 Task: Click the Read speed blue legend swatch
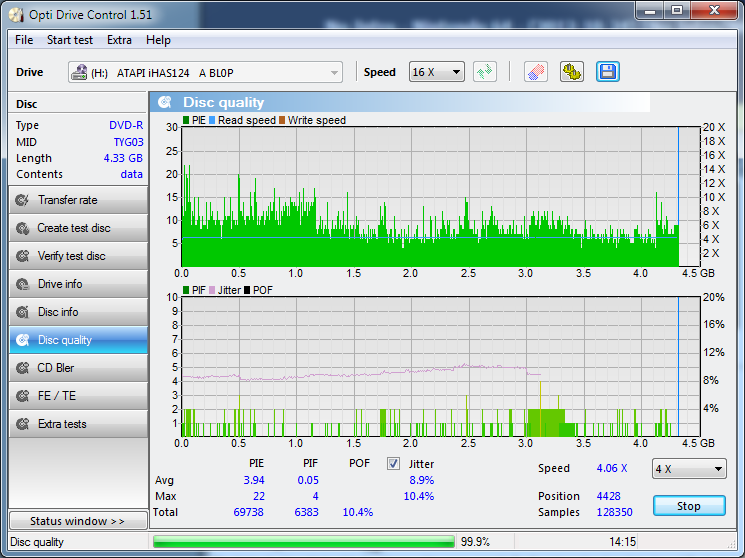tap(212, 120)
